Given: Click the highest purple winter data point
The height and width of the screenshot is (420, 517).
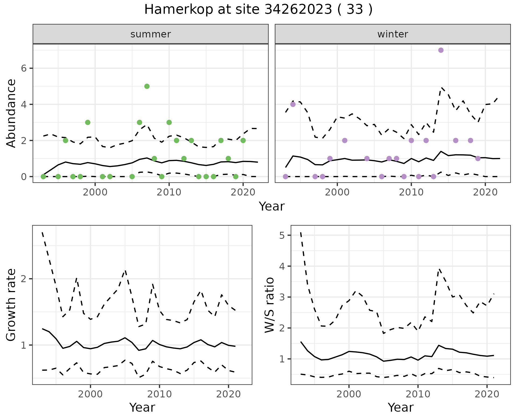Looking at the screenshot, I should coord(441,50).
